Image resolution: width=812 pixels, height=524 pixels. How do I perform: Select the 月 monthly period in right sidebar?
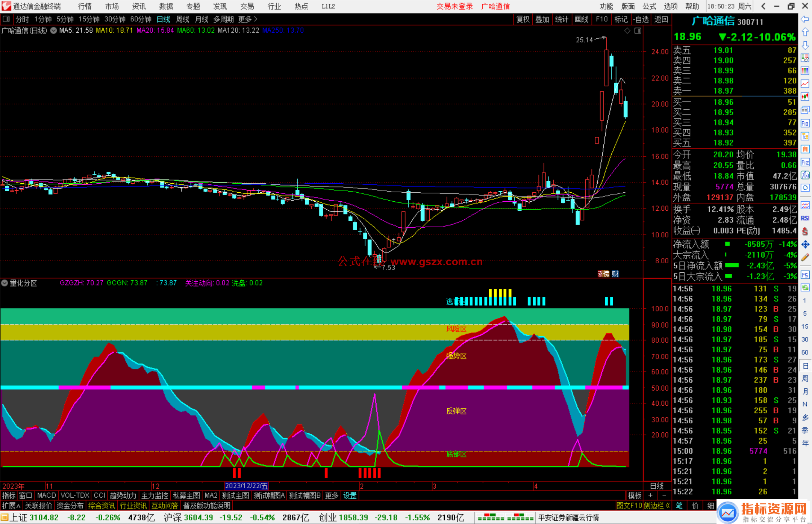click(805, 391)
